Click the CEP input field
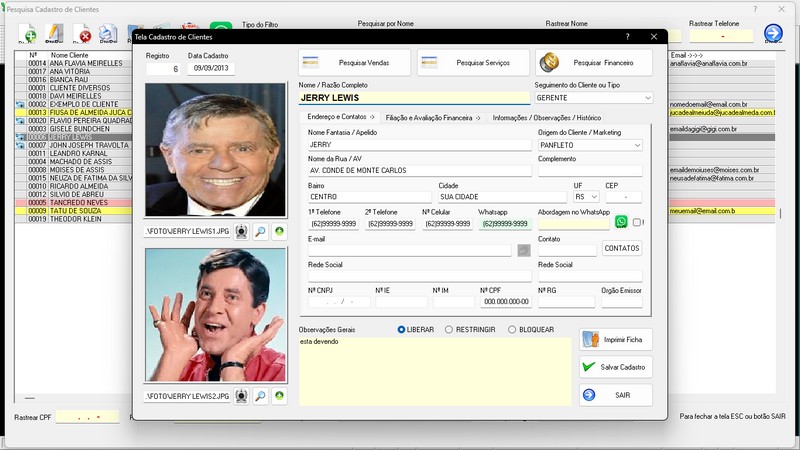Screen dimensions: 800x450 coord(623,196)
